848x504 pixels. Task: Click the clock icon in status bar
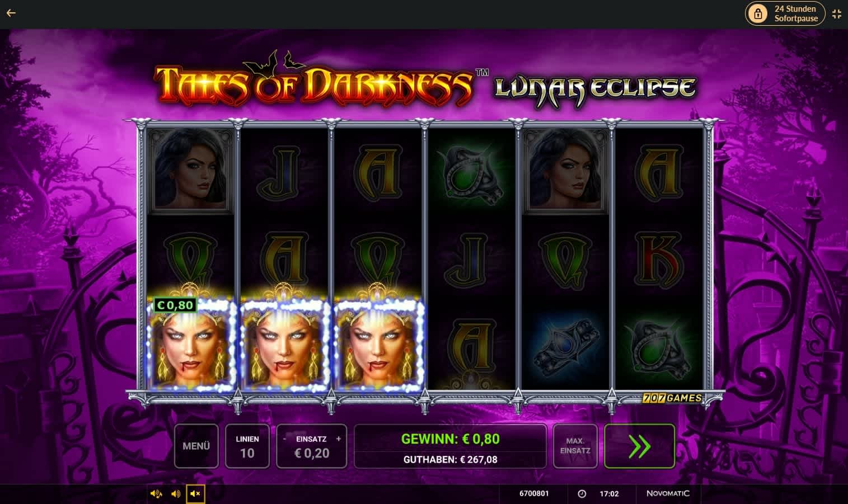pos(582,494)
